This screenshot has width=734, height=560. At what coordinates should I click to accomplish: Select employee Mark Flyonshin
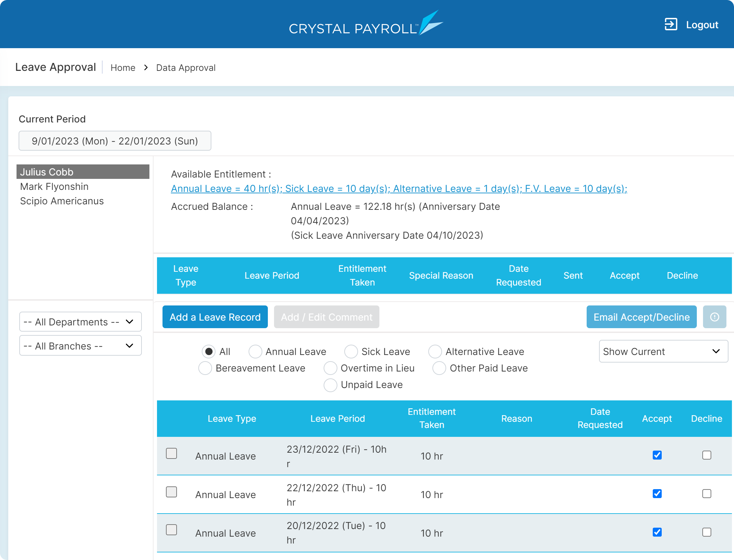54,186
